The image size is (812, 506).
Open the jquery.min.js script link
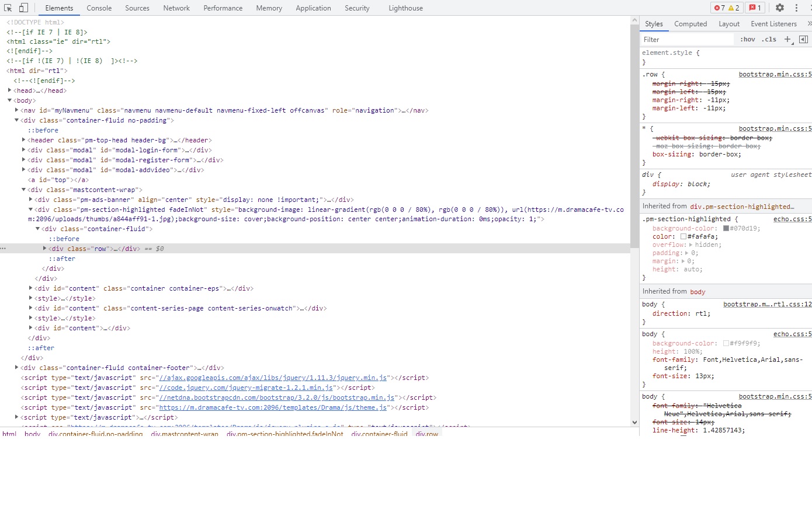click(x=273, y=378)
